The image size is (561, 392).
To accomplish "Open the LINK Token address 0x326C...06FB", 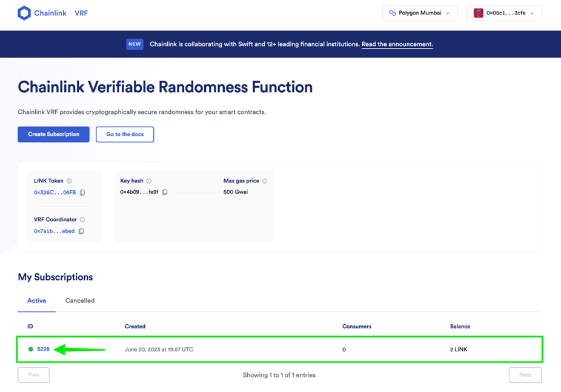I will click(55, 193).
